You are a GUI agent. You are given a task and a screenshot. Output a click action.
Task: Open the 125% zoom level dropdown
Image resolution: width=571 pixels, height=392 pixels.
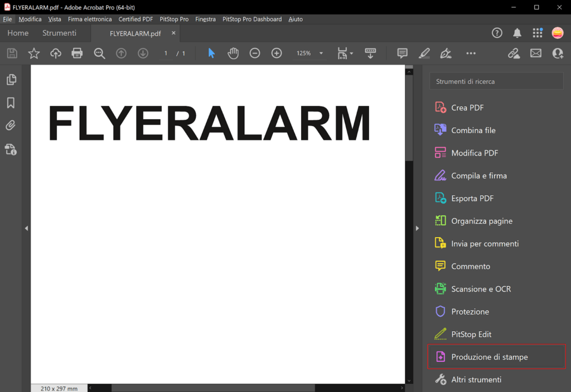coord(321,54)
